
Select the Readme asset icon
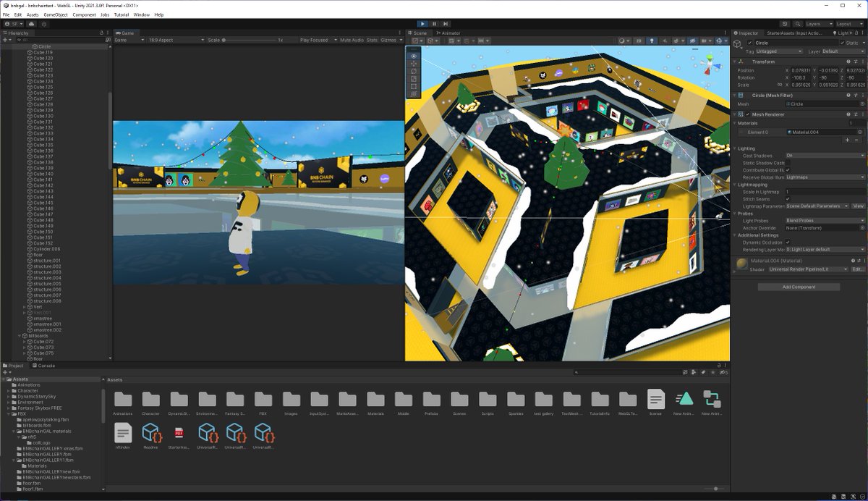[151, 433]
